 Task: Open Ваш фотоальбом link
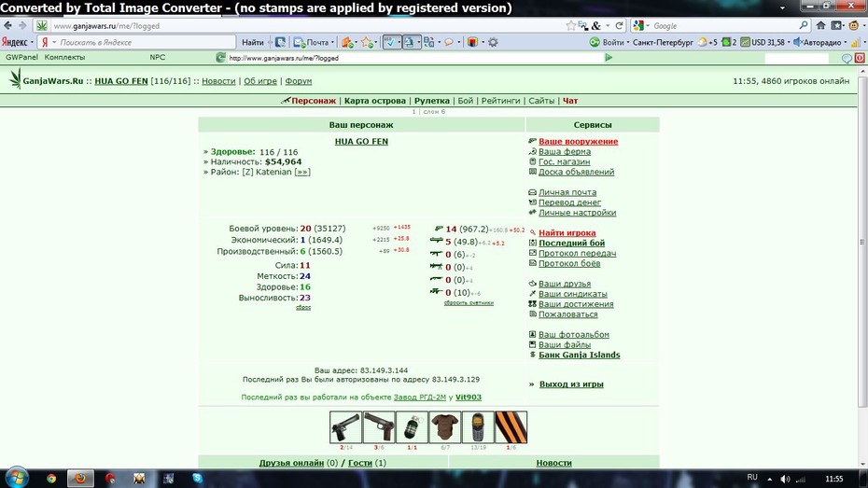[573, 335]
